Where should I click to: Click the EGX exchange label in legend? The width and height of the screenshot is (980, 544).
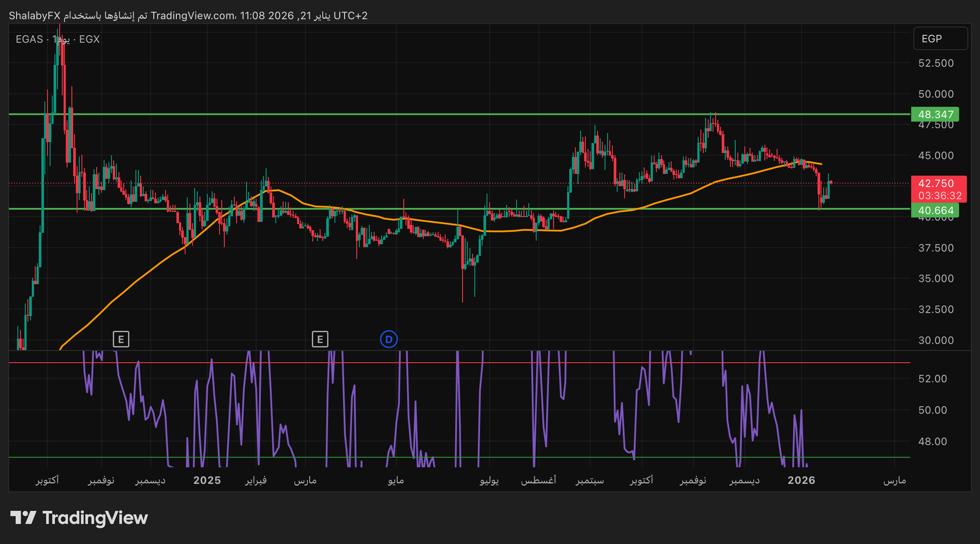click(89, 39)
